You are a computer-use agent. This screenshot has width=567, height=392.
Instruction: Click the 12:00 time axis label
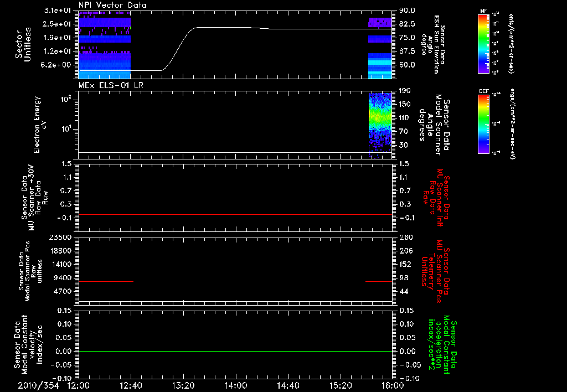pyautogui.click(x=79, y=385)
